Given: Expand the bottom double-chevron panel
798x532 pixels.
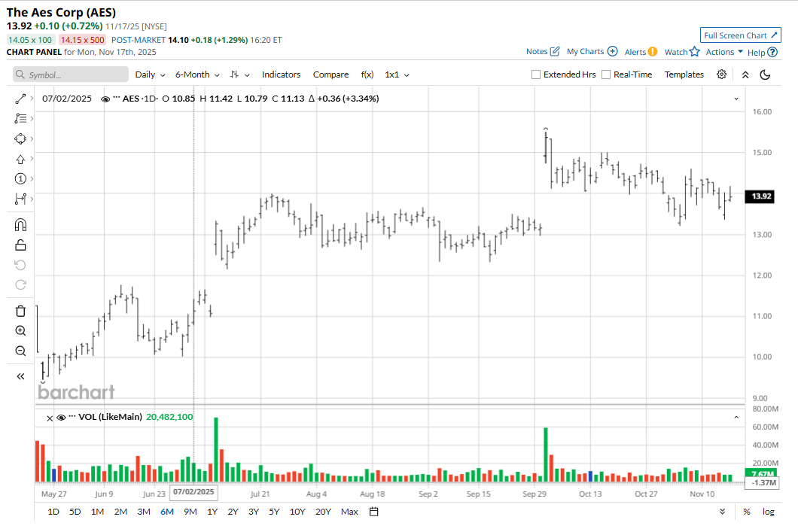Looking at the screenshot, I should [722, 512].
